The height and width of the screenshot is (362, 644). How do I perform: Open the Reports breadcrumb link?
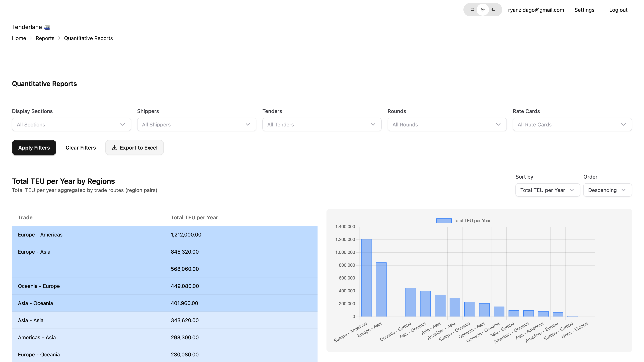[45, 38]
